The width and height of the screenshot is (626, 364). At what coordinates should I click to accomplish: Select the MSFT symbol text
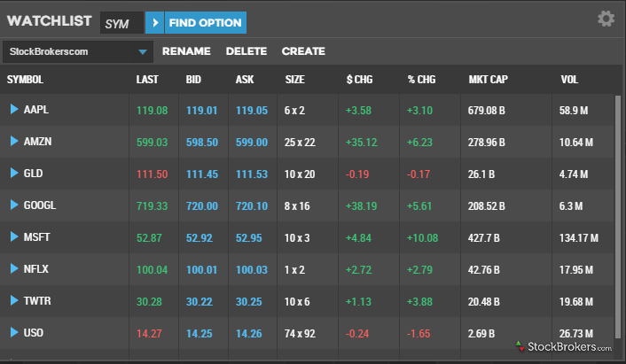pos(36,237)
